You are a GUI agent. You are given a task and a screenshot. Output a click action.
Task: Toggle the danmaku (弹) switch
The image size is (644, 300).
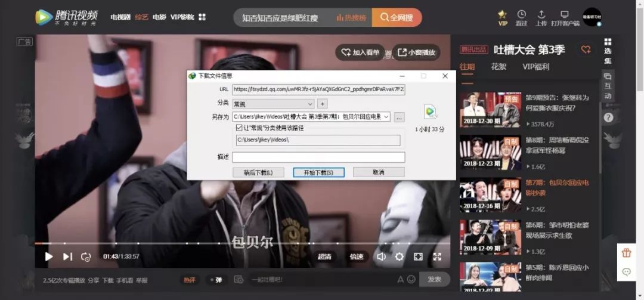pyautogui.click(x=216, y=280)
